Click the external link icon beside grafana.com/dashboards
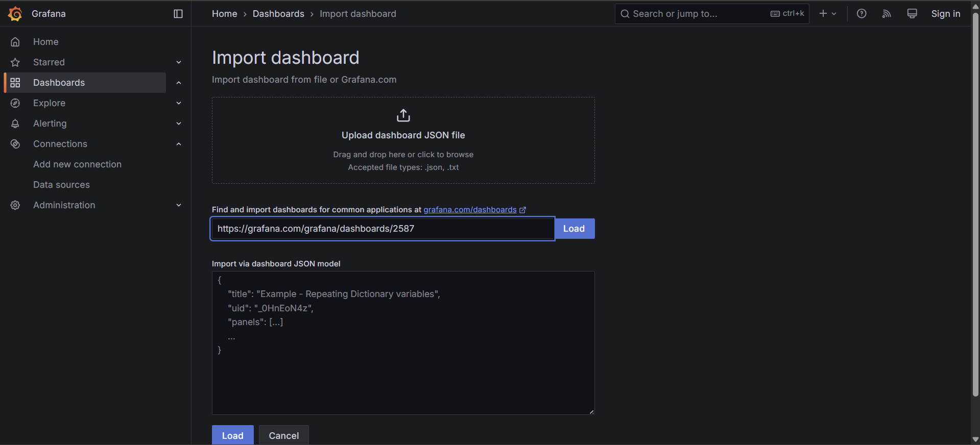This screenshot has height=445, width=980. coord(522,210)
